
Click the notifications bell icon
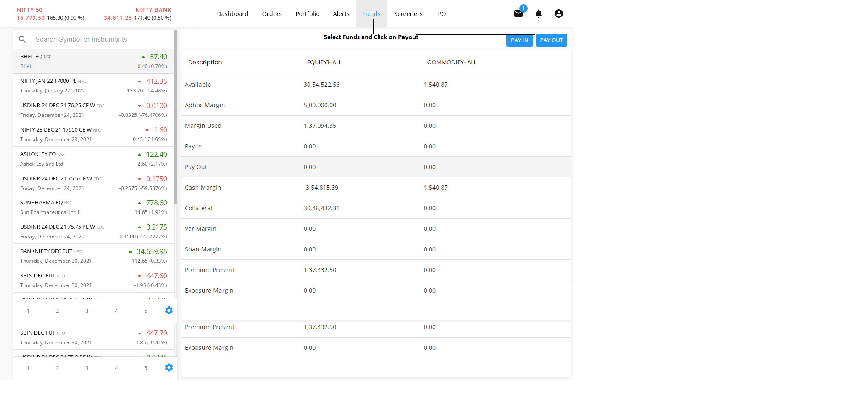[x=538, y=13]
